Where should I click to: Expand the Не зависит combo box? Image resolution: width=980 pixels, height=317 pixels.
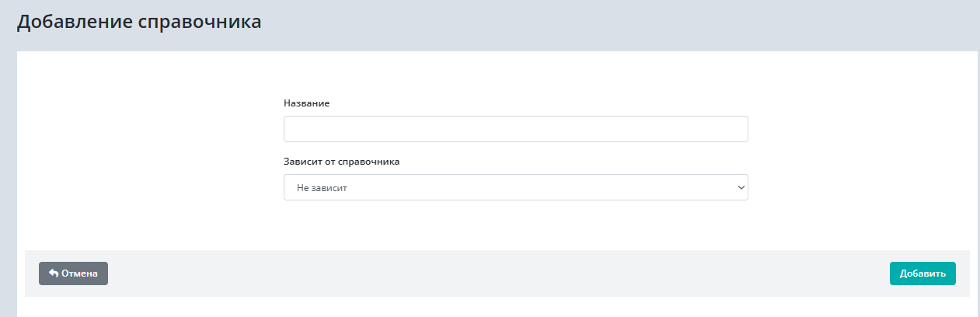click(x=515, y=187)
